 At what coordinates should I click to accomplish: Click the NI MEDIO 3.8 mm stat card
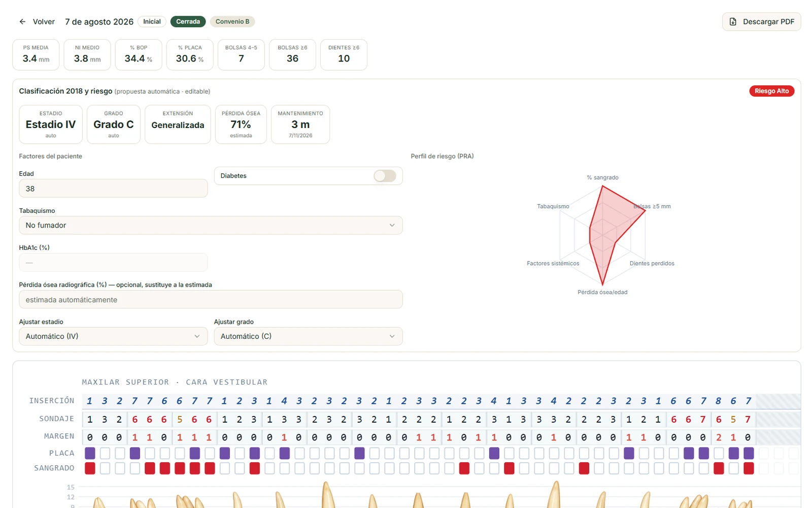click(x=87, y=55)
